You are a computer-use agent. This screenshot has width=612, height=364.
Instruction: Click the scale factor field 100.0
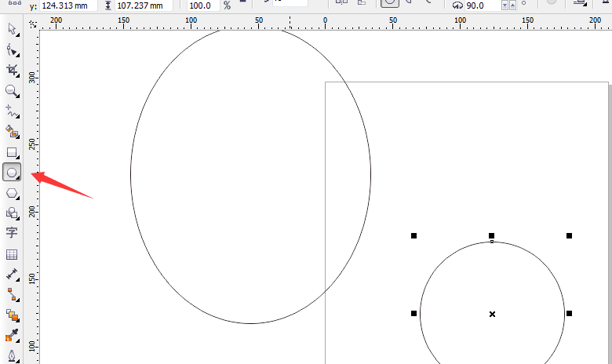[x=203, y=5]
